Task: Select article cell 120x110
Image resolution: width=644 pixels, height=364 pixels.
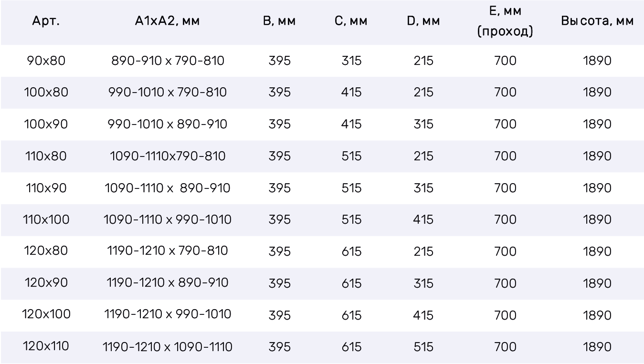Action: 46,347
